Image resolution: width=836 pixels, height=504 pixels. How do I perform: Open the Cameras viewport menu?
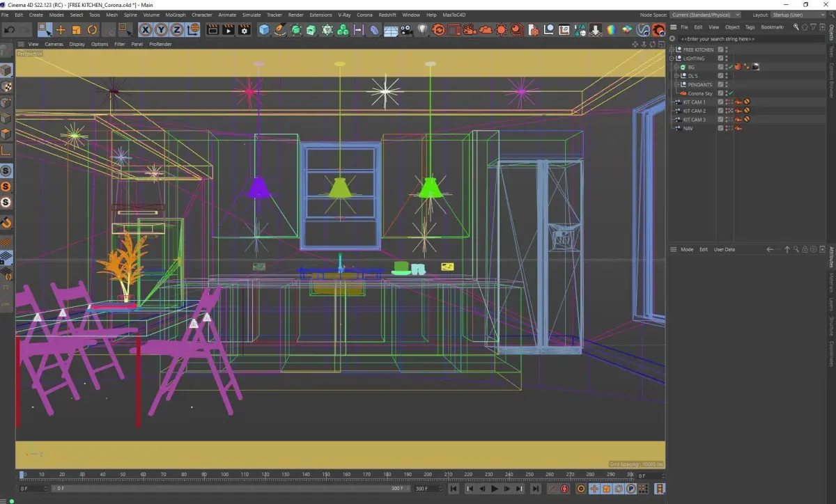(x=54, y=44)
